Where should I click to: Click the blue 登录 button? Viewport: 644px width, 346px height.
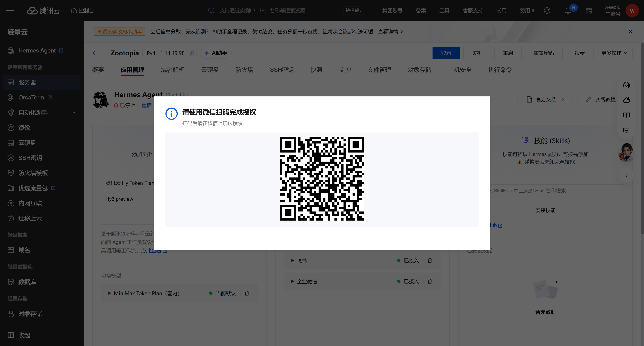point(446,53)
